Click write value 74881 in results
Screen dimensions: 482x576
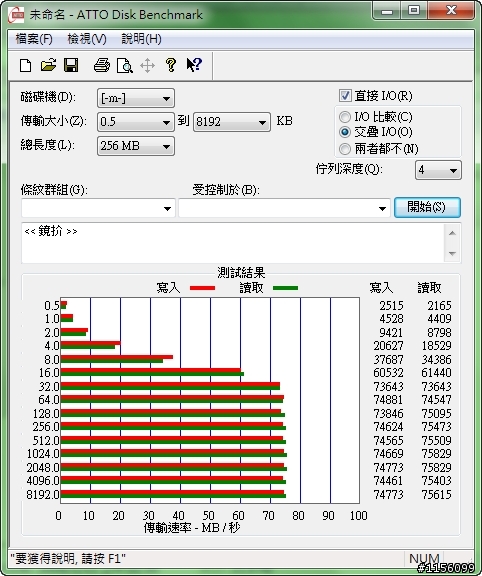coord(389,400)
